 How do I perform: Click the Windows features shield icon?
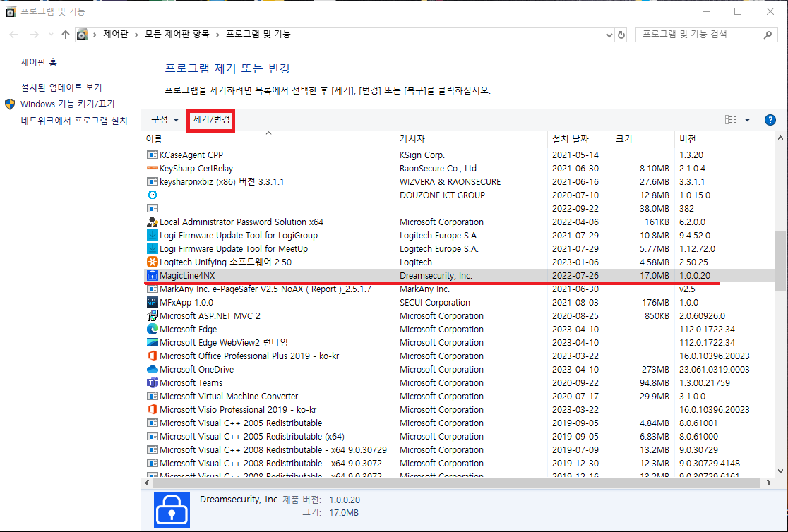tap(10, 104)
